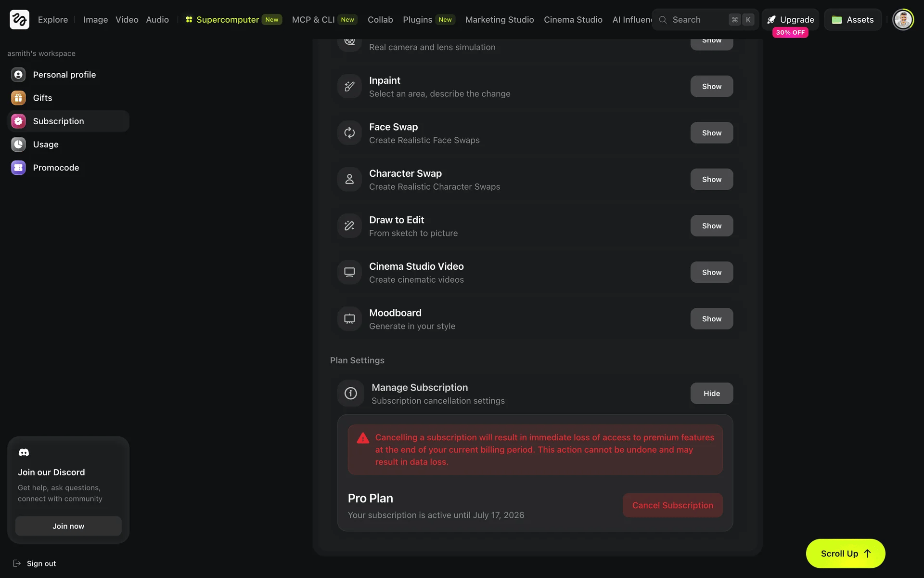924x578 pixels.
Task: Go to Marketing Studio
Action: coord(500,20)
